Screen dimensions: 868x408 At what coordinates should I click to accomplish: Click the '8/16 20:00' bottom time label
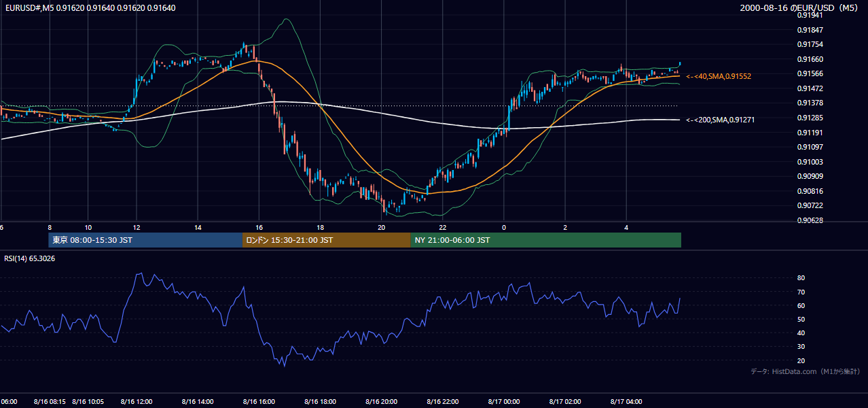381,402
